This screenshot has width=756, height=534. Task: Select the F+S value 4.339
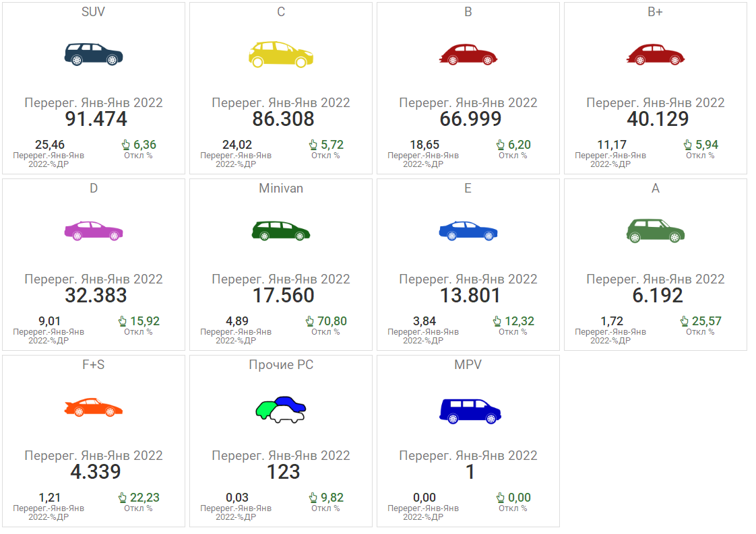[x=96, y=472]
